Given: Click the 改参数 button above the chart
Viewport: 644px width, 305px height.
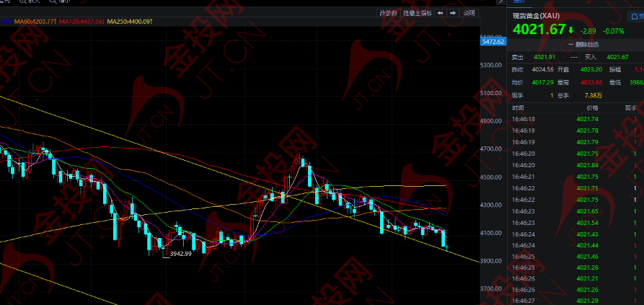Looking at the screenshot, I should 388,13.
